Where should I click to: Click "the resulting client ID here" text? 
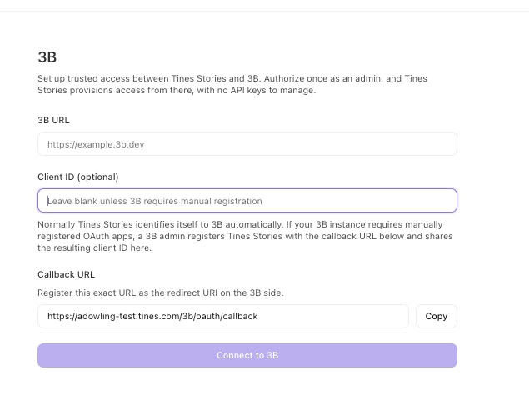point(94,248)
